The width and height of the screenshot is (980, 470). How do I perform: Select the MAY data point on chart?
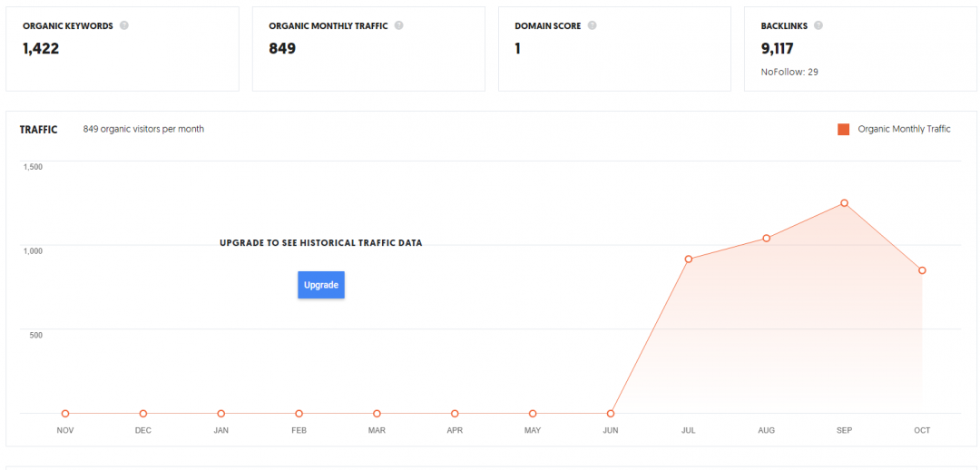pyautogui.click(x=533, y=414)
